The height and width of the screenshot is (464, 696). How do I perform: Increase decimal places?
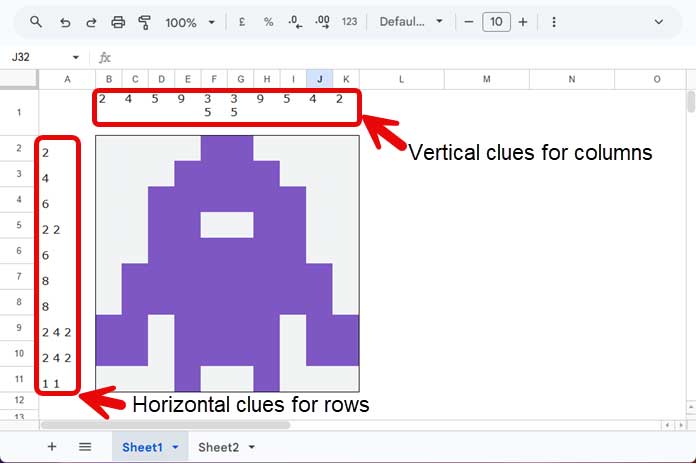(322, 22)
